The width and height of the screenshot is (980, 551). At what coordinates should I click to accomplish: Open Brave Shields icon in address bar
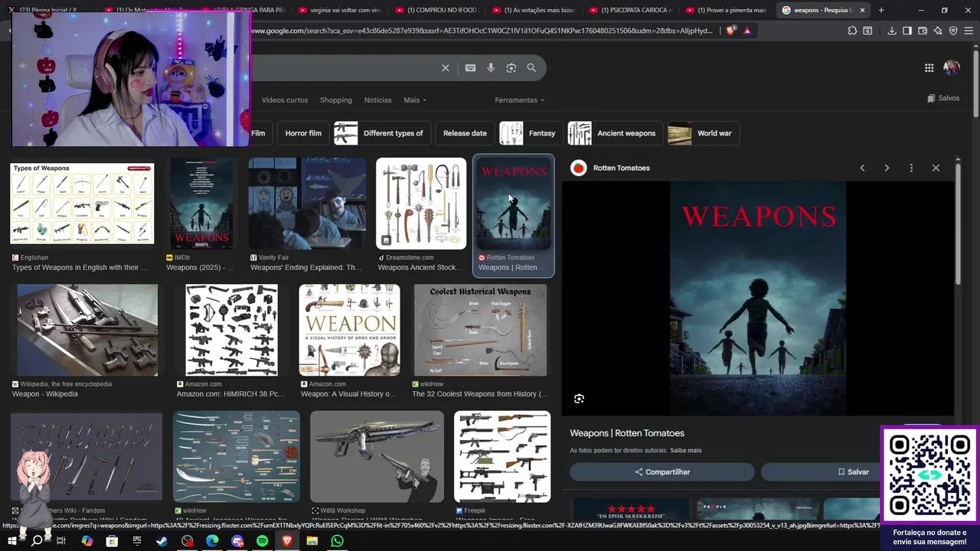coord(730,31)
